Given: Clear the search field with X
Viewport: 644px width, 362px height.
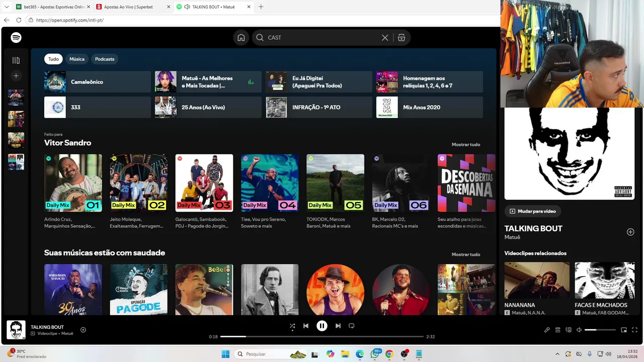Looking at the screenshot, I should [385, 38].
